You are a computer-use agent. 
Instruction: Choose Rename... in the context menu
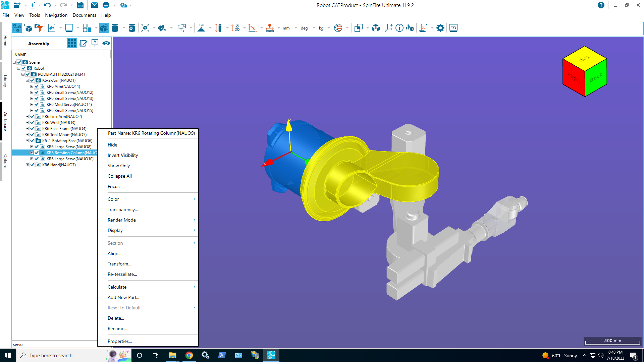(117, 328)
